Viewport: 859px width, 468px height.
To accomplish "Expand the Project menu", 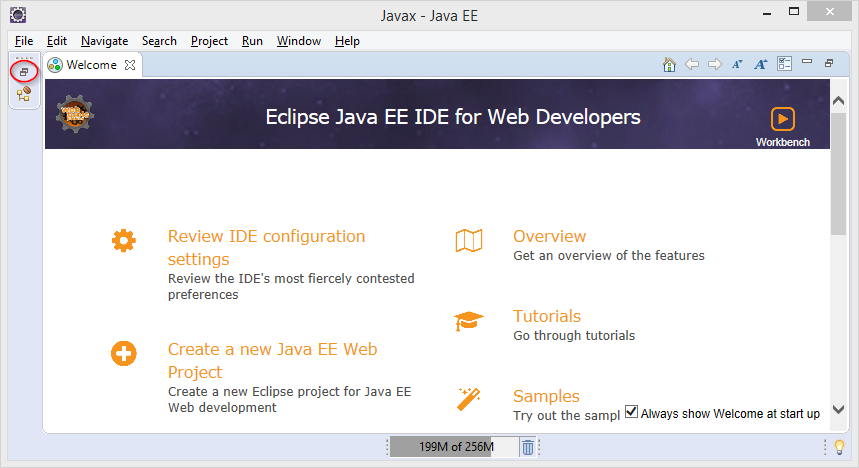I will tap(209, 41).
